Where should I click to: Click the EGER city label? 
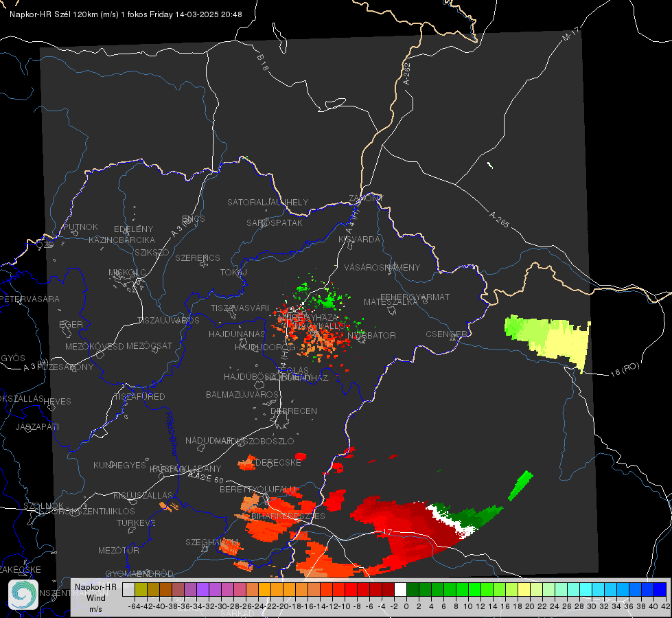pos(71,324)
